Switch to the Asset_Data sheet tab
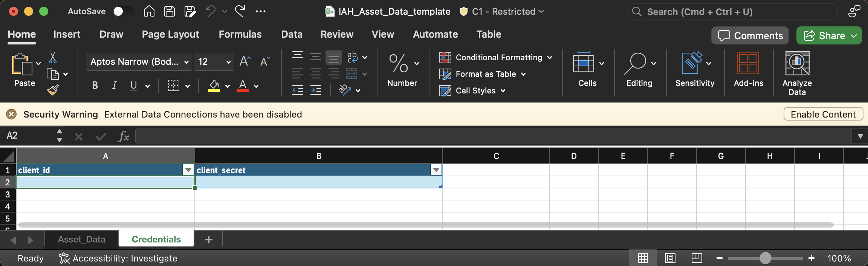 coord(82,239)
